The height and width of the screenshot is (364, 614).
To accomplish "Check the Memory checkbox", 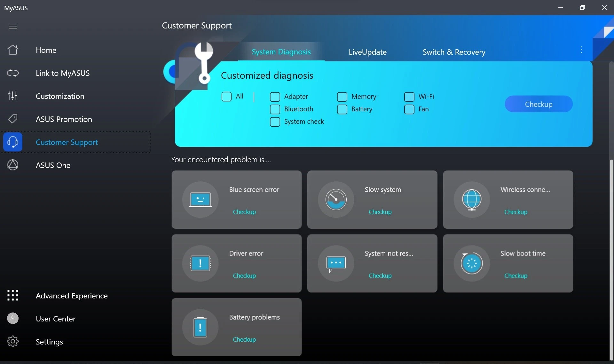I will pos(342,97).
